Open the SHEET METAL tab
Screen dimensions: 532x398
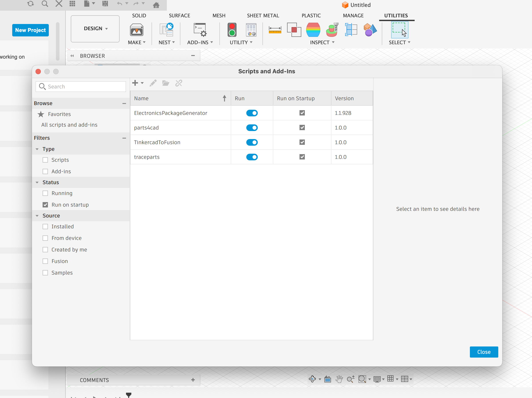263,16
